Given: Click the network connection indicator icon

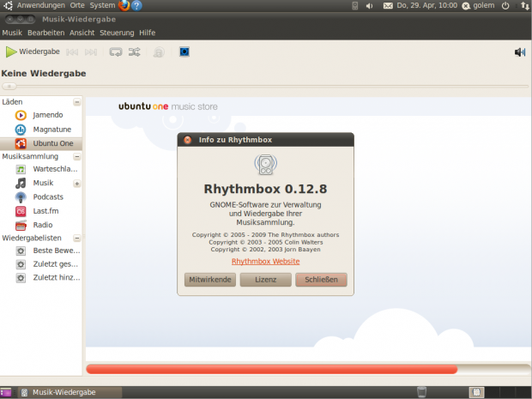Looking at the screenshot, I should click(525, 6).
